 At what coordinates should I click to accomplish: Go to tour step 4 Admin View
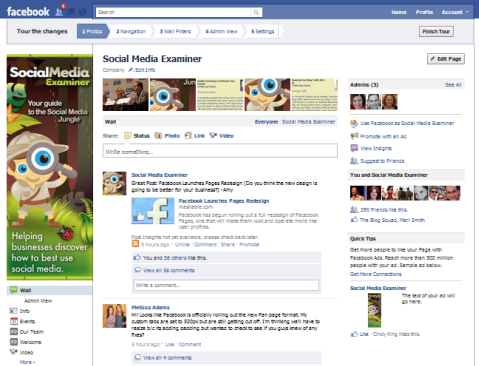click(x=221, y=31)
